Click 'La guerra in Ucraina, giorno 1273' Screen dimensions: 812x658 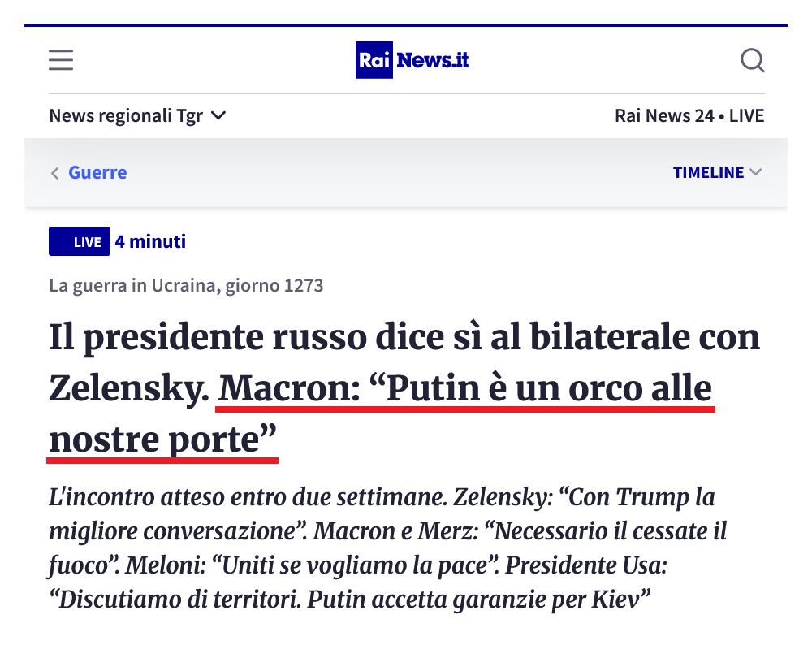[186, 285]
